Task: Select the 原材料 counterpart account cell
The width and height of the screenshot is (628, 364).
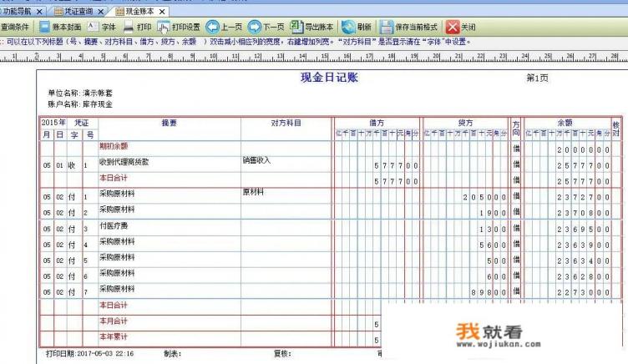Action: coord(253,192)
